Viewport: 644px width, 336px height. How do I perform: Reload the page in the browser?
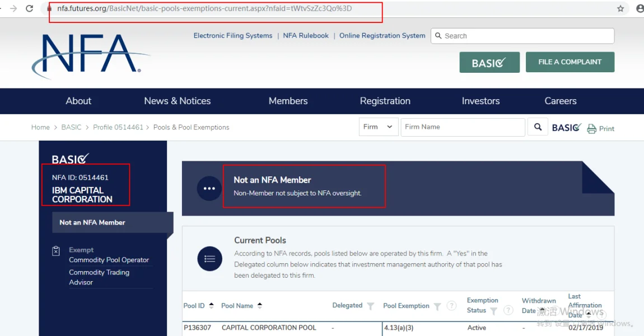pyautogui.click(x=29, y=8)
